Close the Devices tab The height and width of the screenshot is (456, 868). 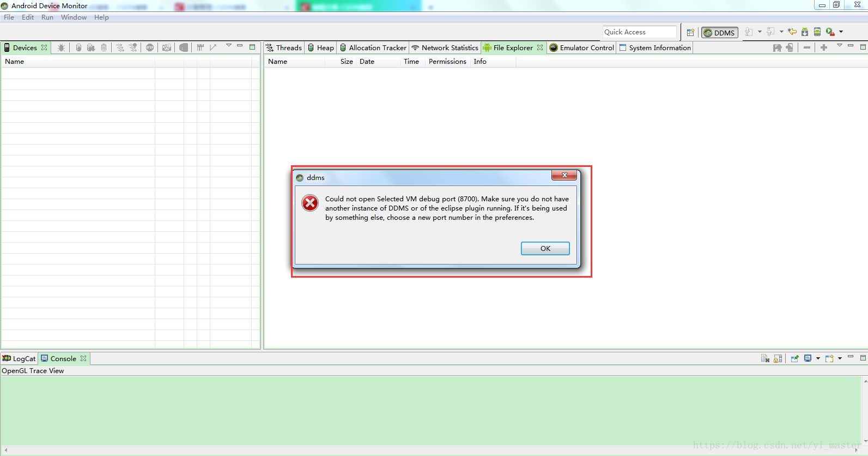tap(44, 47)
